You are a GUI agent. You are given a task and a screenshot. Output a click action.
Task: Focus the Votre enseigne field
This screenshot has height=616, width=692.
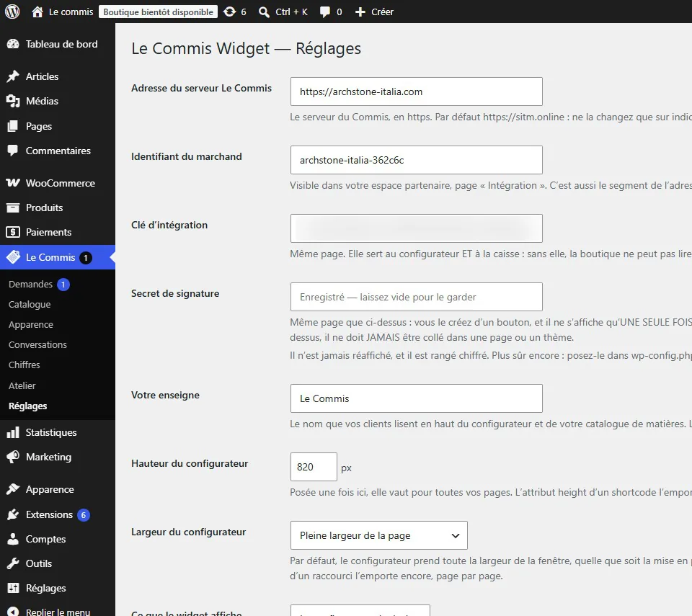[x=416, y=398]
